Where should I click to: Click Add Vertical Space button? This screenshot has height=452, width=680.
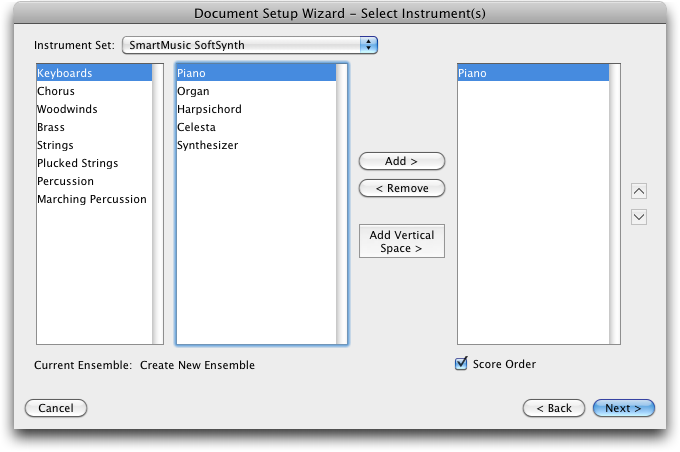pos(402,241)
